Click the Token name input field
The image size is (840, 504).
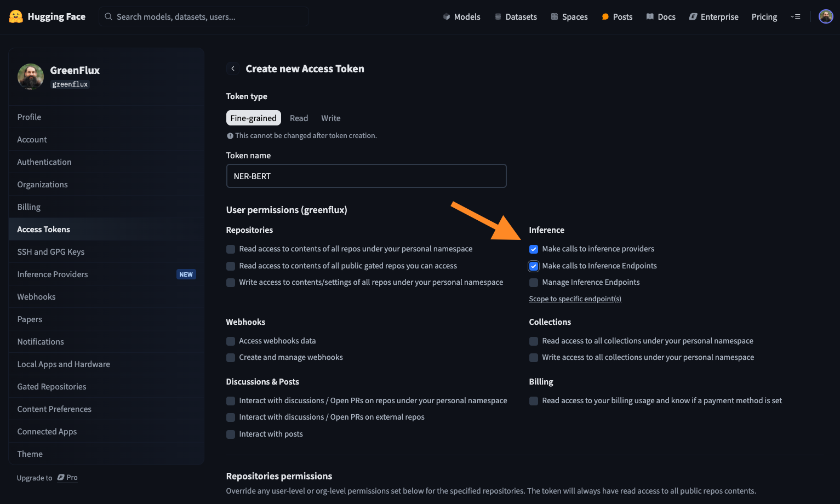pyautogui.click(x=366, y=176)
